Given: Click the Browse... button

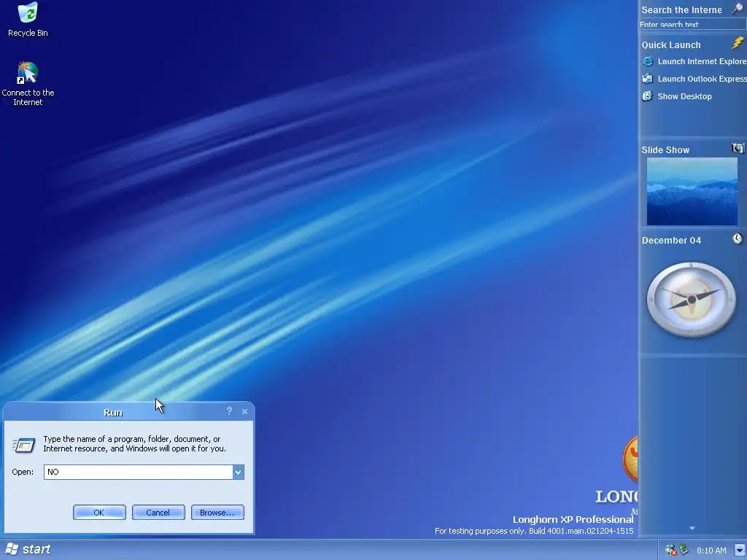Looking at the screenshot, I should point(217,513).
